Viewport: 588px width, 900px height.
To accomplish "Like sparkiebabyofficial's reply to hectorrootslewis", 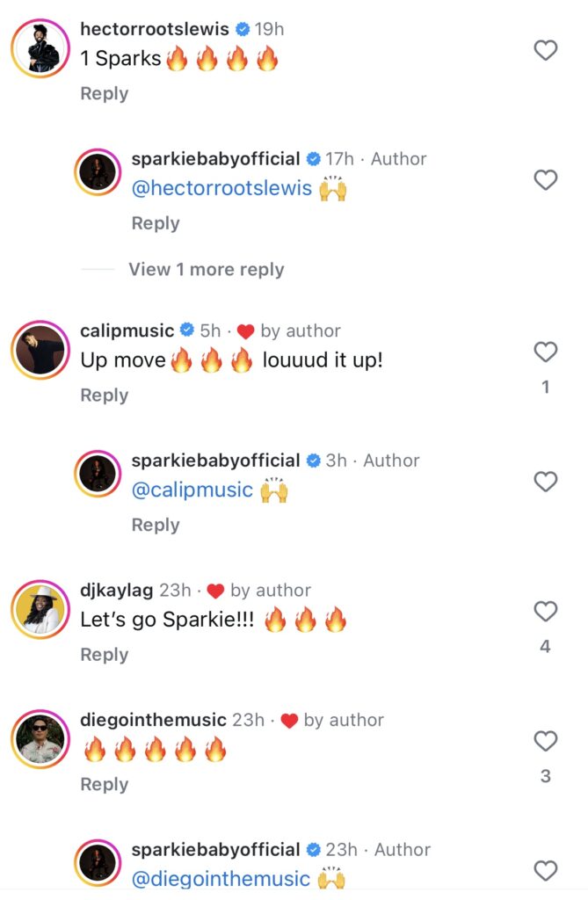I will pos(546,180).
